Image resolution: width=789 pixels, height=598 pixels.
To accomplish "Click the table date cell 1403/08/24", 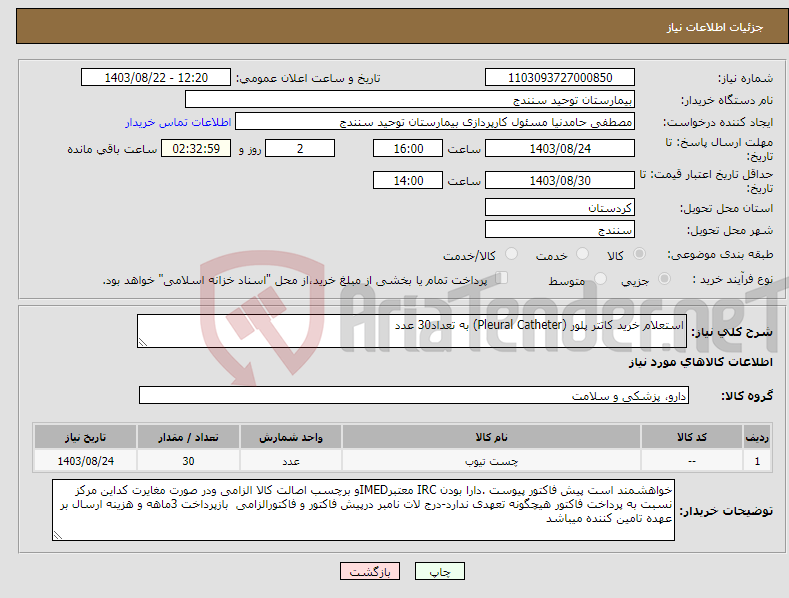I will 86,461.
